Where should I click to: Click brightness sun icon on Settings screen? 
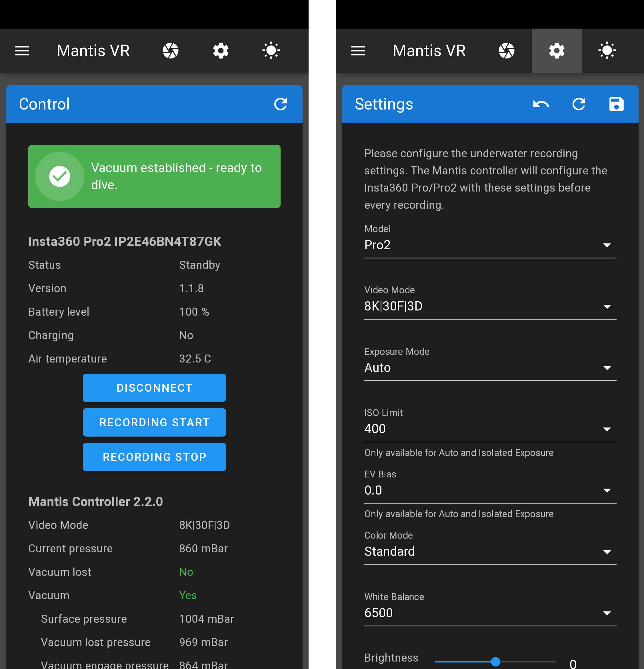tap(607, 51)
